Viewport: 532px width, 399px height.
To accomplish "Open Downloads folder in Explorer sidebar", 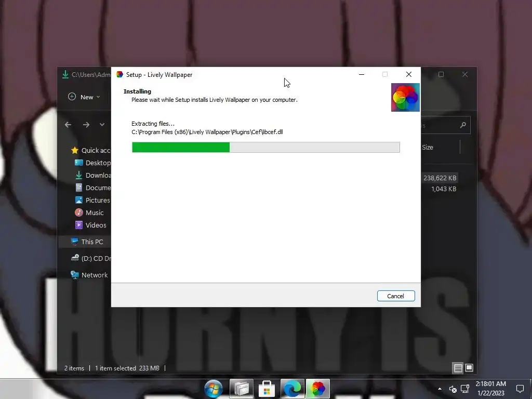I will tap(92, 175).
